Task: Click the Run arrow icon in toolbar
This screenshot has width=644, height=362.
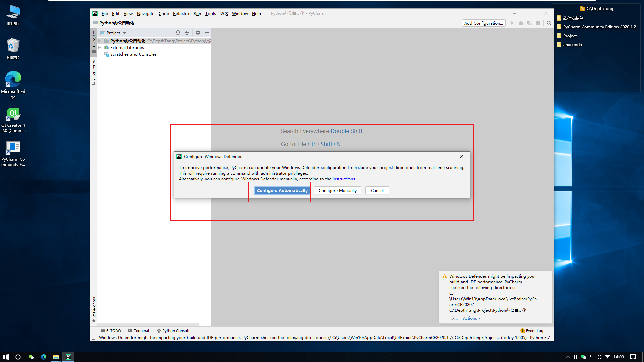Action: (x=512, y=23)
